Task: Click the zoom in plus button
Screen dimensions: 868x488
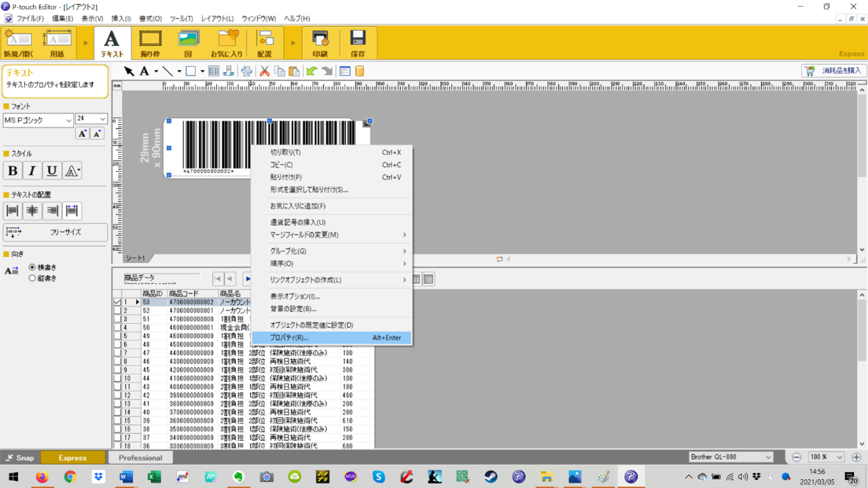Action: [856, 457]
